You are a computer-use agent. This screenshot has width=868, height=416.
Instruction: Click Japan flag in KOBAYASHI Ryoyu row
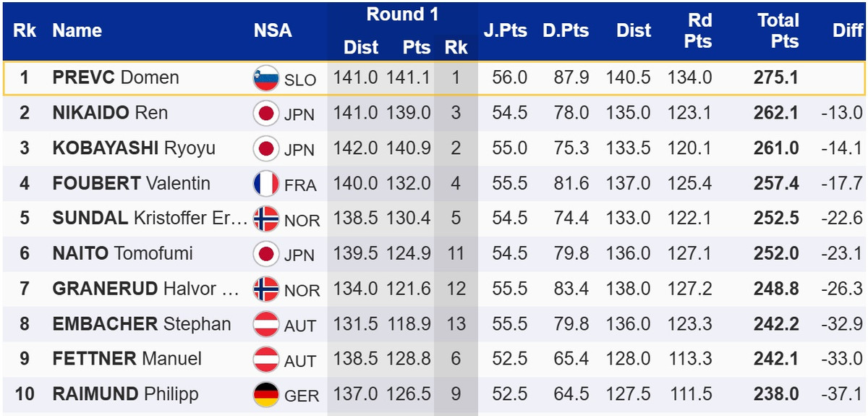tap(266, 149)
